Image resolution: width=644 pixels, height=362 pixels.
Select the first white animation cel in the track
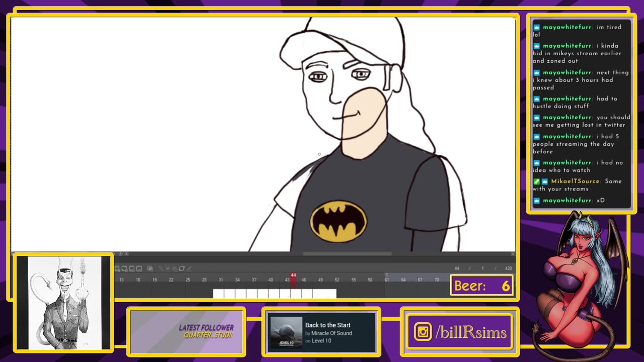point(218,294)
